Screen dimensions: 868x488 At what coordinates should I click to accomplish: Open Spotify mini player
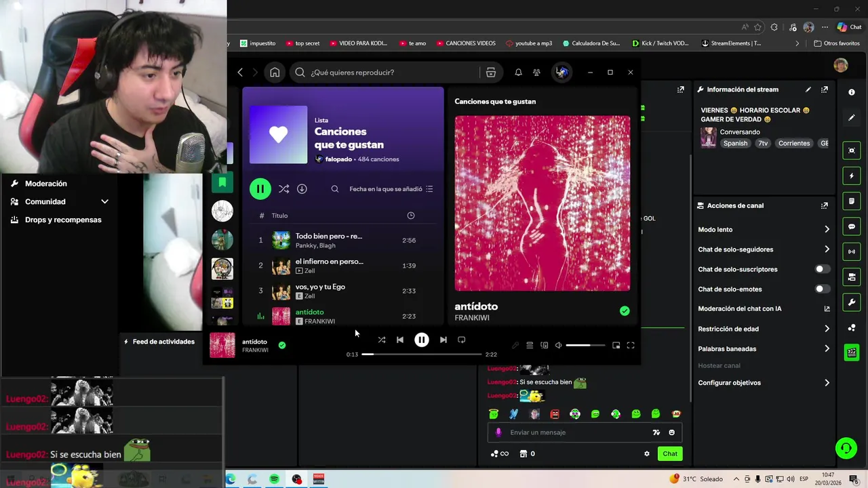(x=616, y=345)
